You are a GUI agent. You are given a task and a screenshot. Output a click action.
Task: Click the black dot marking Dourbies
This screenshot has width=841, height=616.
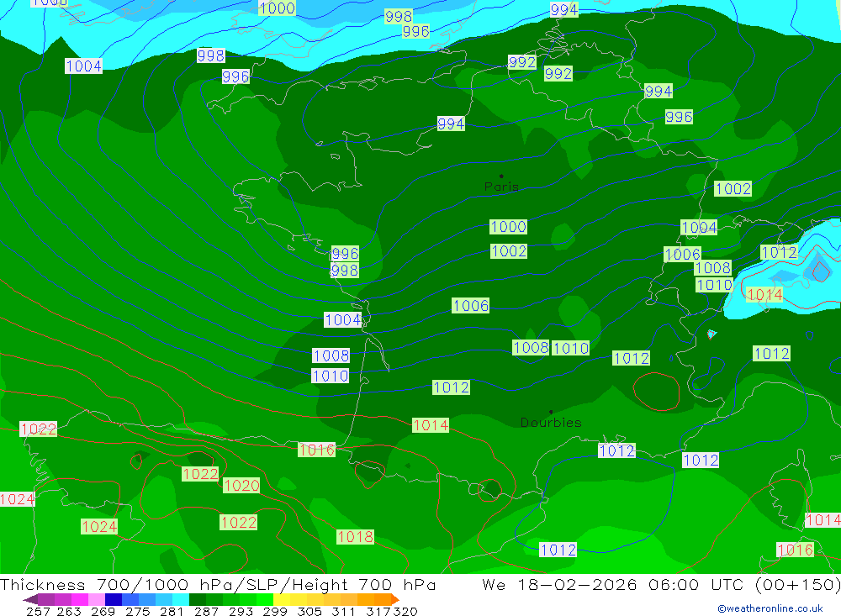[x=551, y=412]
